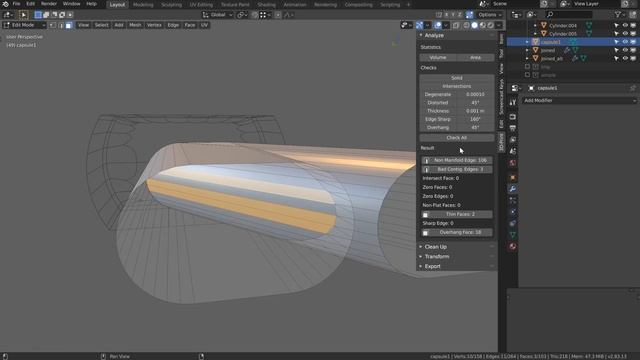
Task: Open the Particles properties tab icon
Action: 513,200
